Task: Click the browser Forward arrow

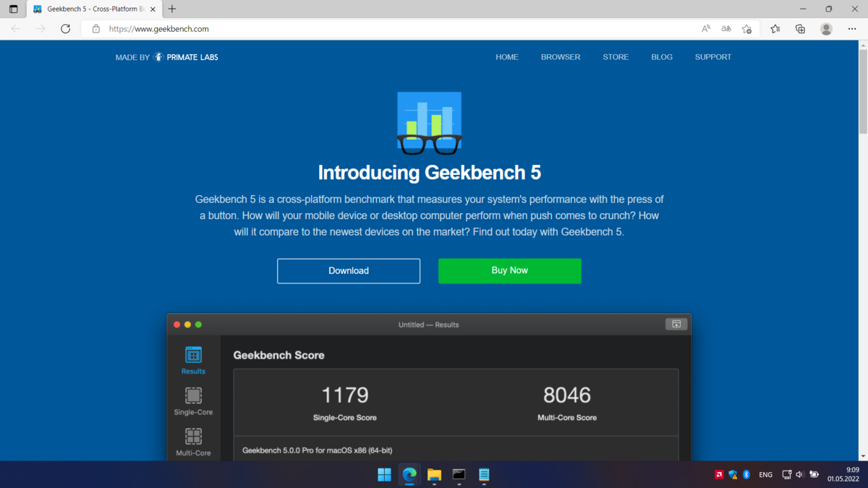Action: click(41, 29)
